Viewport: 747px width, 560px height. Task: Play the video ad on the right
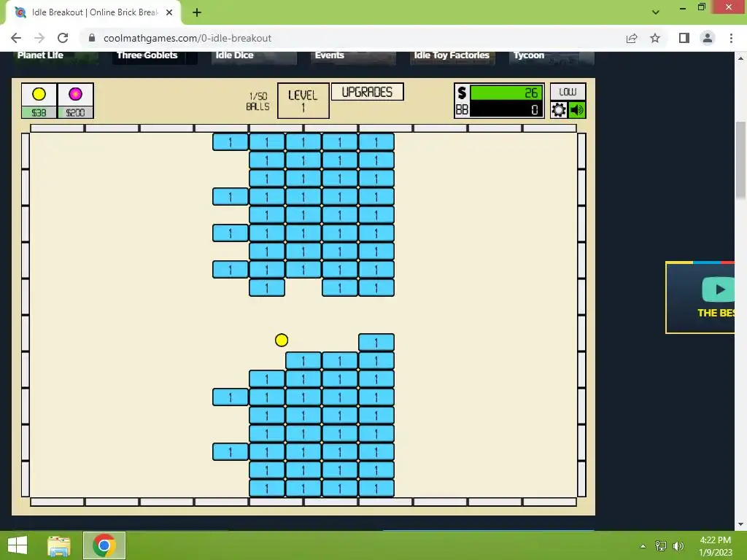[x=719, y=289]
